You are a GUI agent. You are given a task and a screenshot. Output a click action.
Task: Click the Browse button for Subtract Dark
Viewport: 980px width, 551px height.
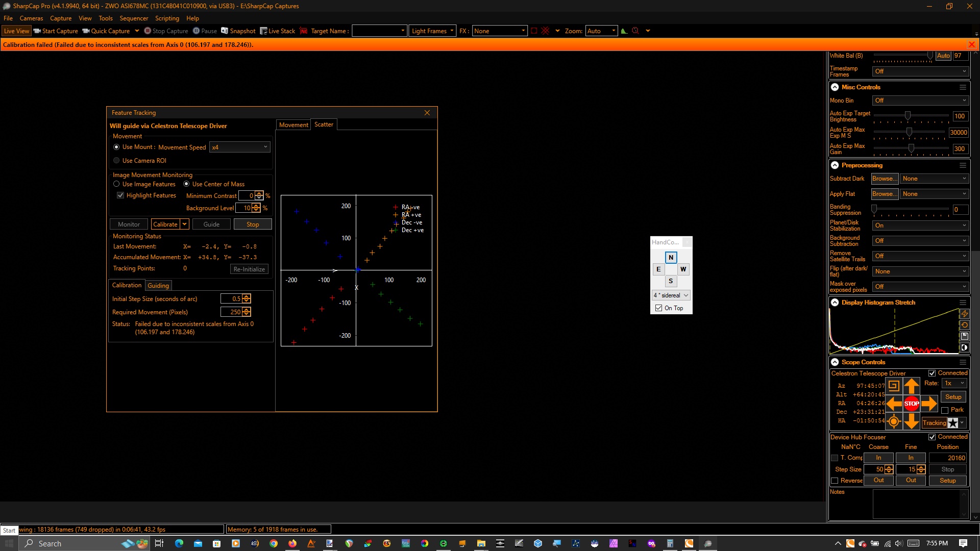(885, 179)
